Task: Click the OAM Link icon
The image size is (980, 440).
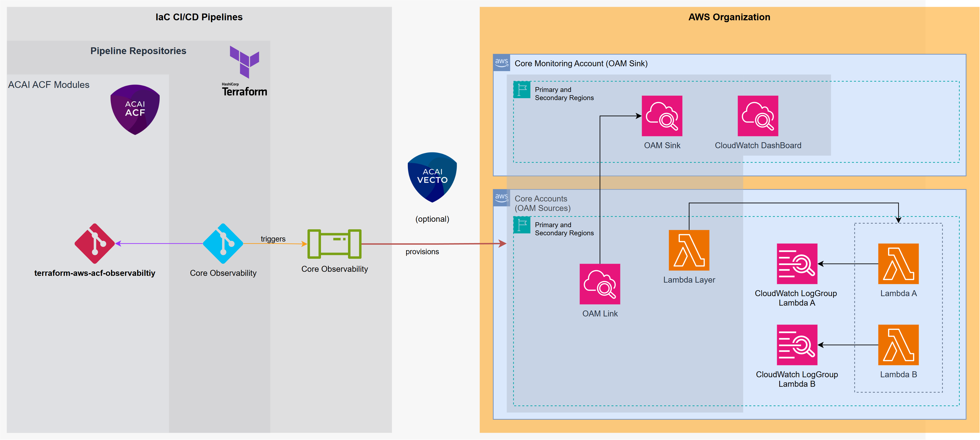Action: click(x=600, y=284)
